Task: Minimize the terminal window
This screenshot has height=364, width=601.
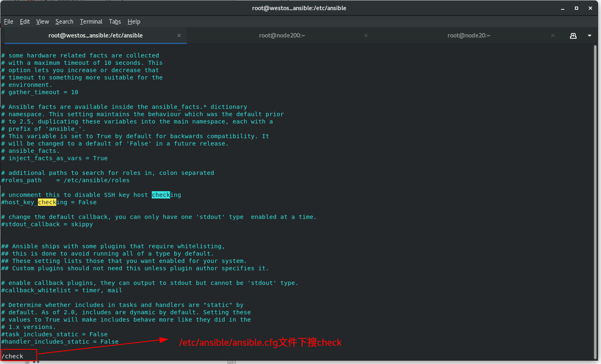Action: (x=563, y=8)
